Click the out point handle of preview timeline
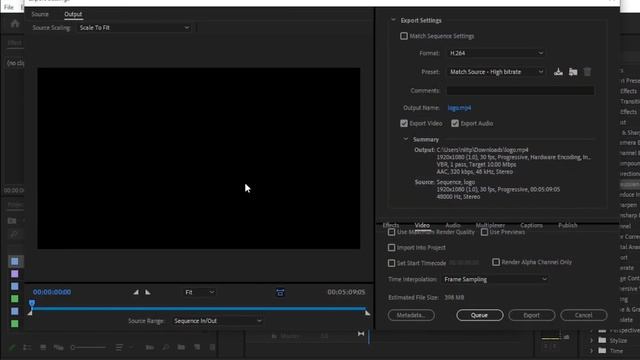This screenshot has height=360, width=640. pos(367,313)
